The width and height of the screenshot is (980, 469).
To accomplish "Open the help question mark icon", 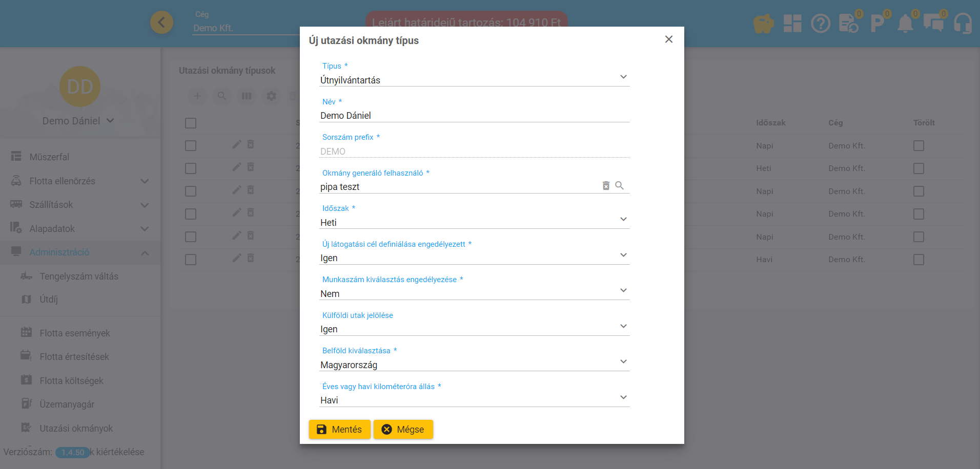I will coord(820,24).
